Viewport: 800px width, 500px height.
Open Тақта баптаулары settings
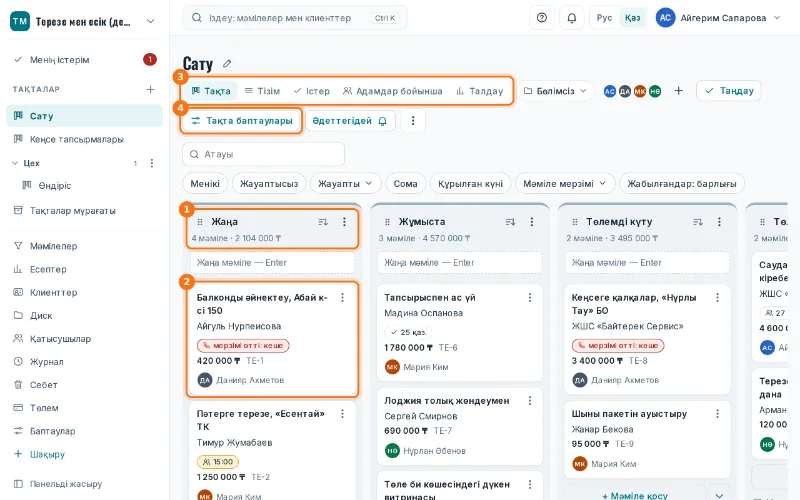click(x=241, y=121)
